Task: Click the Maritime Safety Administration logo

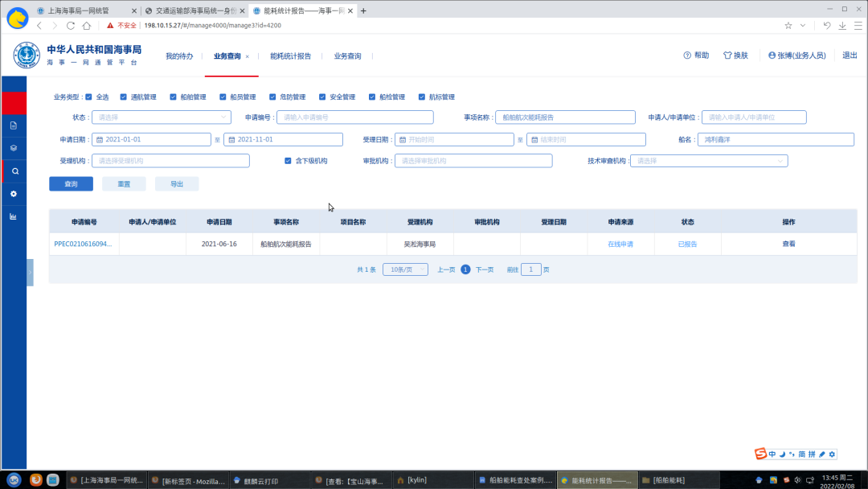Action: point(27,55)
